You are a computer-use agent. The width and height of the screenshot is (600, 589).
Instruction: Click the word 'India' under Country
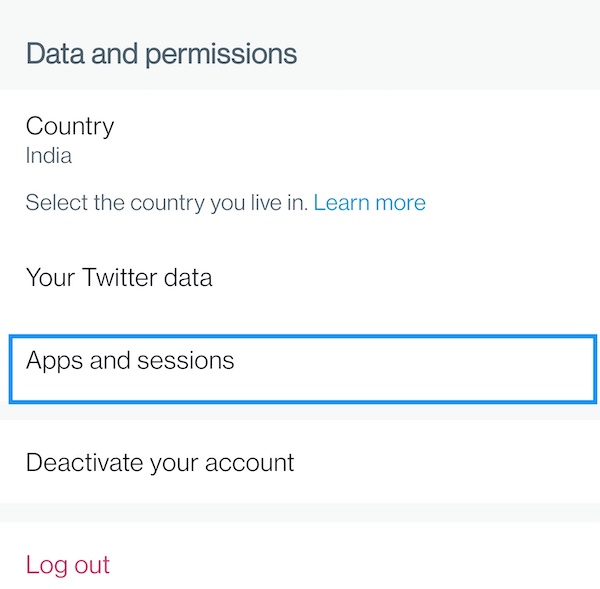49,156
